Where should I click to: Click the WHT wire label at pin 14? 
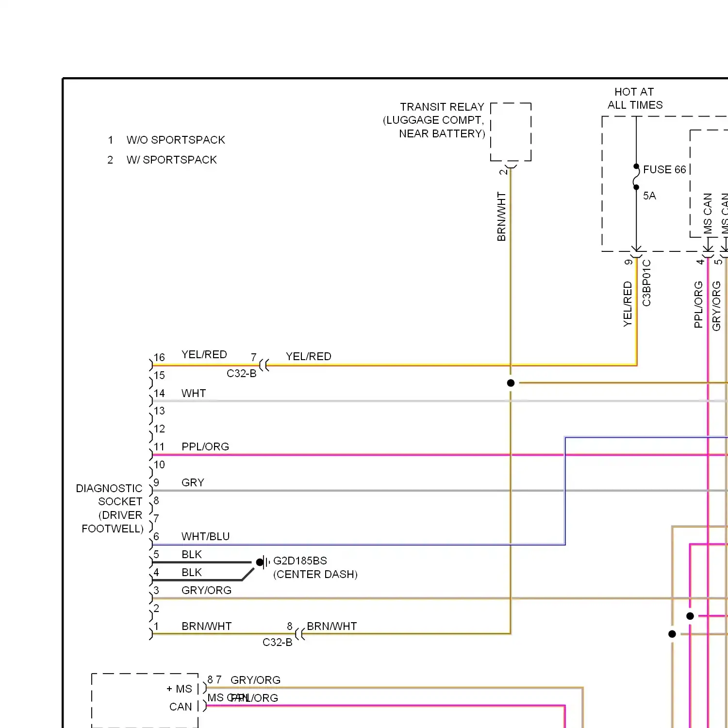(194, 393)
